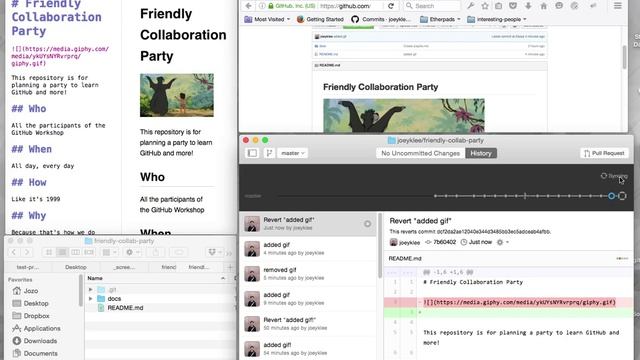Create a Pull Request

604,153
